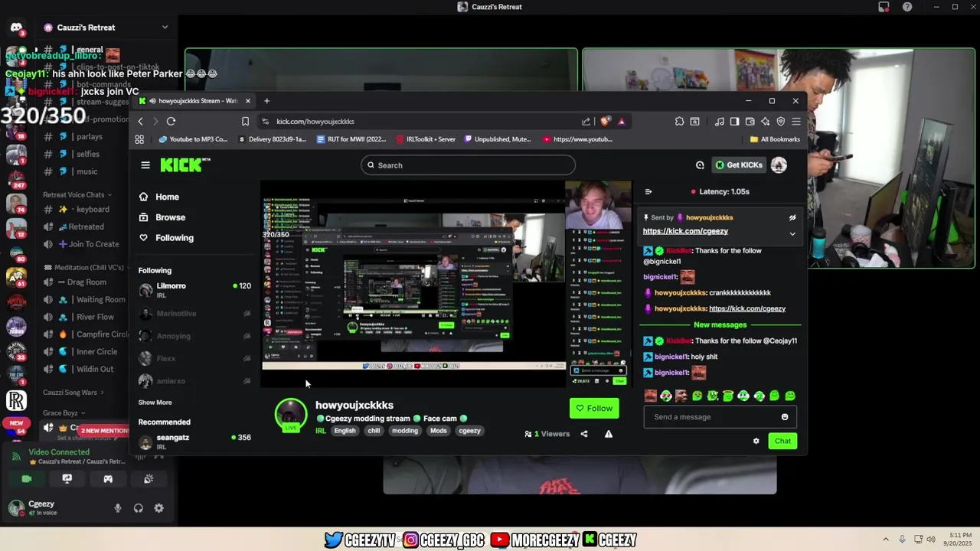Collapse Retreat Voice Chats category
The height and width of the screenshot is (551, 980).
77,195
